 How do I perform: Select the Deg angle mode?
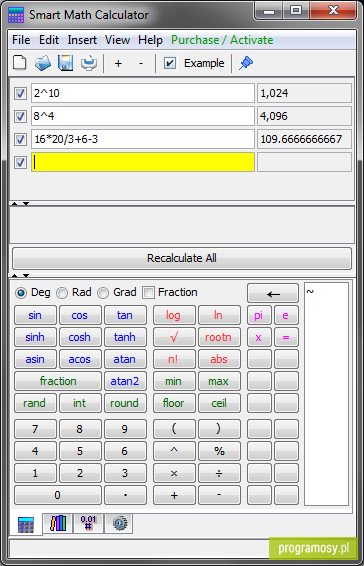(21, 293)
